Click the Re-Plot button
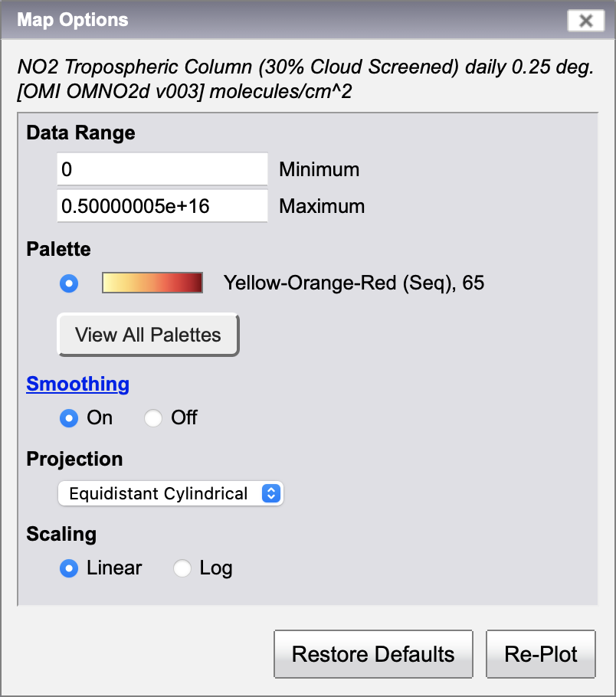616x697 pixels. coord(541,654)
